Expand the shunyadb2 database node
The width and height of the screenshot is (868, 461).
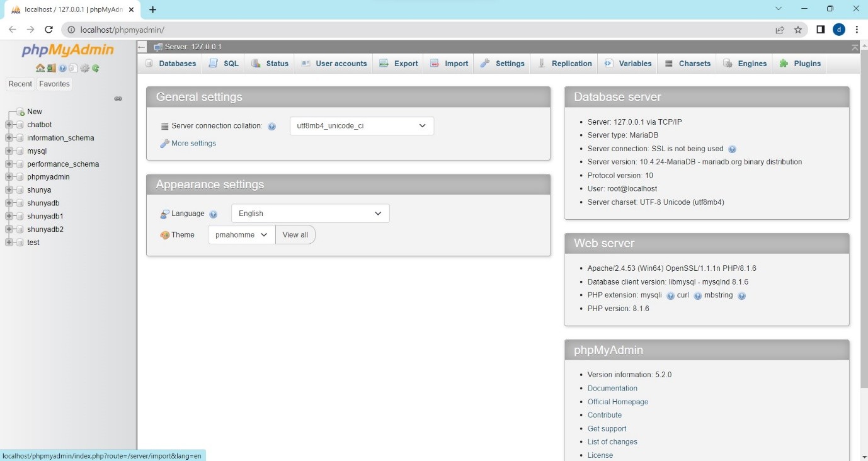(9, 229)
